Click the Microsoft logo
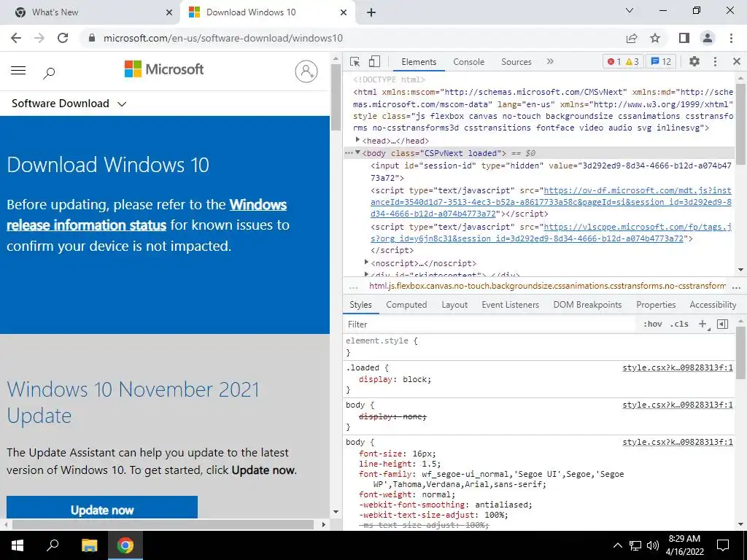Image resolution: width=747 pixels, height=560 pixels. (x=164, y=69)
